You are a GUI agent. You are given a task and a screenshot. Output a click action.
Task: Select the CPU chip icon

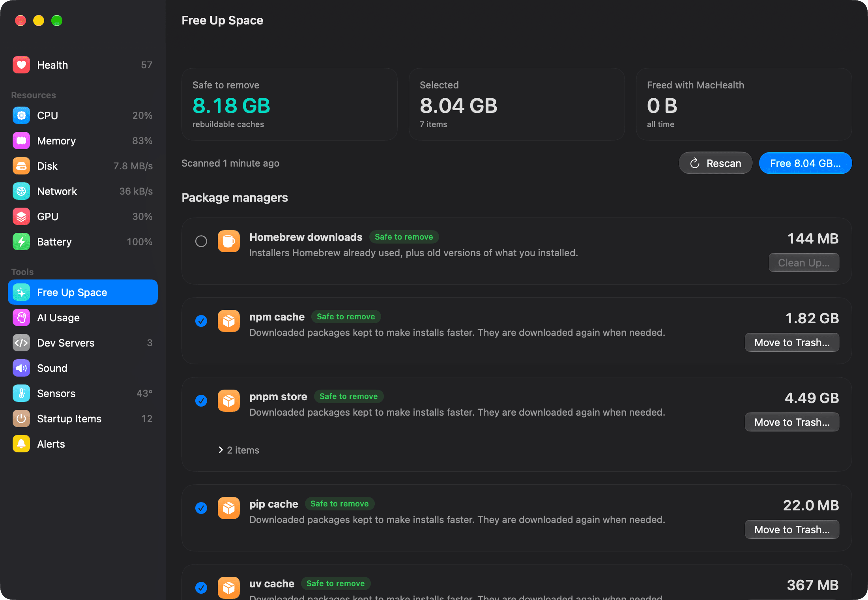tap(21, 116)
